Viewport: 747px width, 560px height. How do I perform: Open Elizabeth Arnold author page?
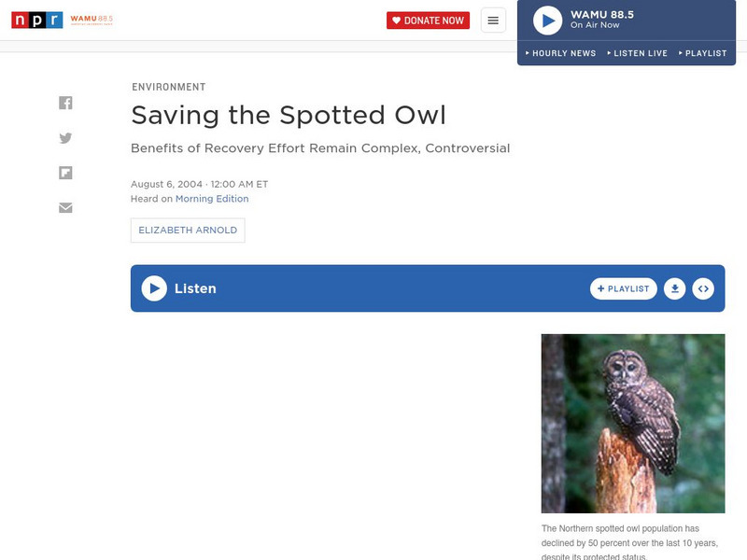tap(188, 231)
